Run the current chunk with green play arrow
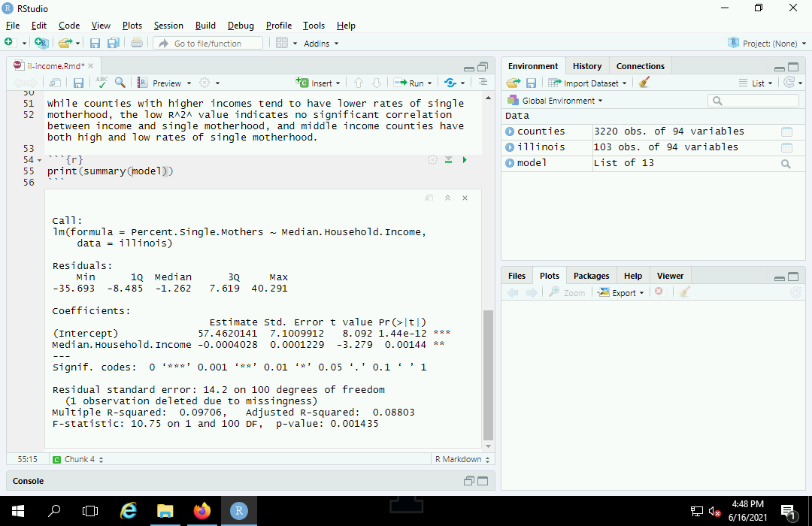This screenshot has width=812, height=526. point(465,160)
